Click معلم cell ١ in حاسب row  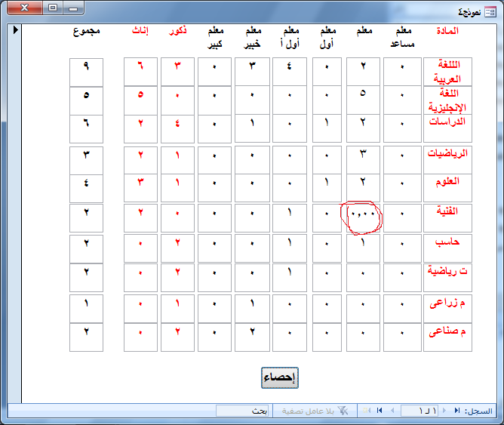coord(363,248)
